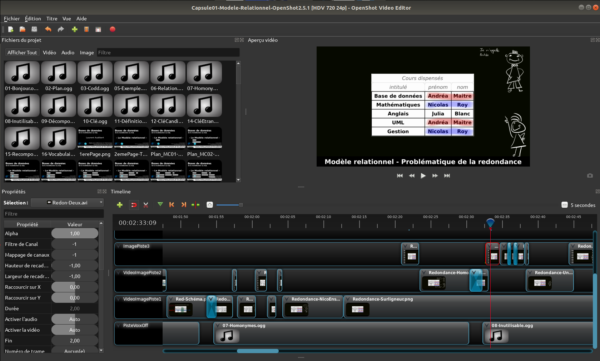Click the Activer l'audio value
Screen dimensions: 600x361
point(75,319)
